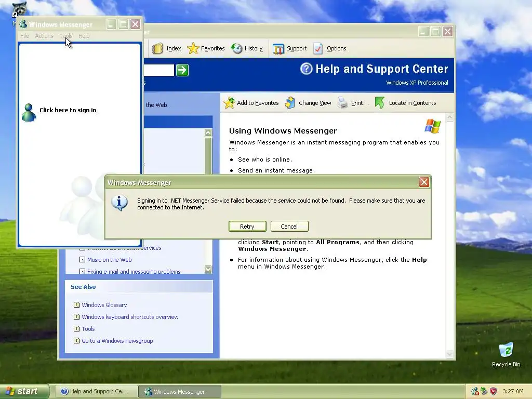Screen dimensions: 532x399
Task: Click the document icon beside Tools link
Action: click(77, 328)
